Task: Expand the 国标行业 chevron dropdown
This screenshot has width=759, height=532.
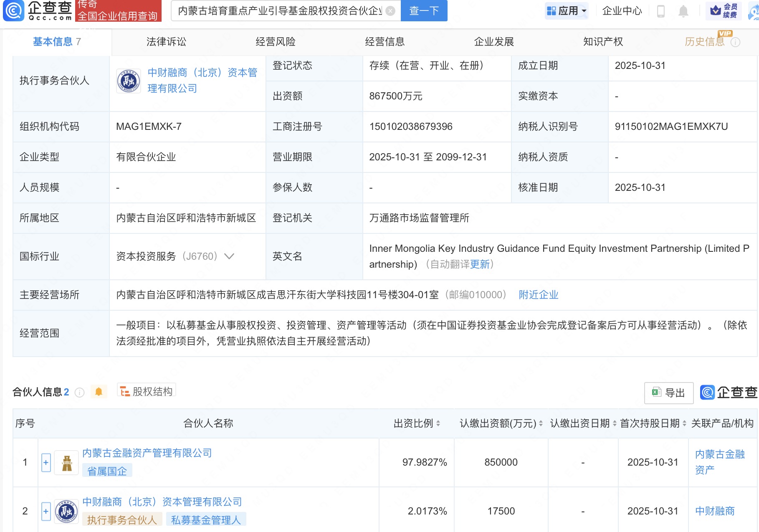Action: click(229, 256)
